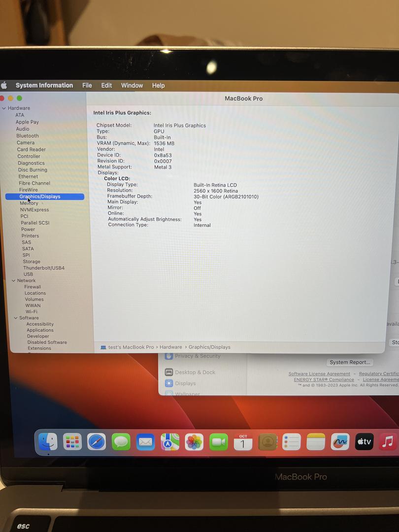The height and width of the screenshot is (532, 399).
Task: Select Disabled Software in the sidebar
Action: pos(47,342)
